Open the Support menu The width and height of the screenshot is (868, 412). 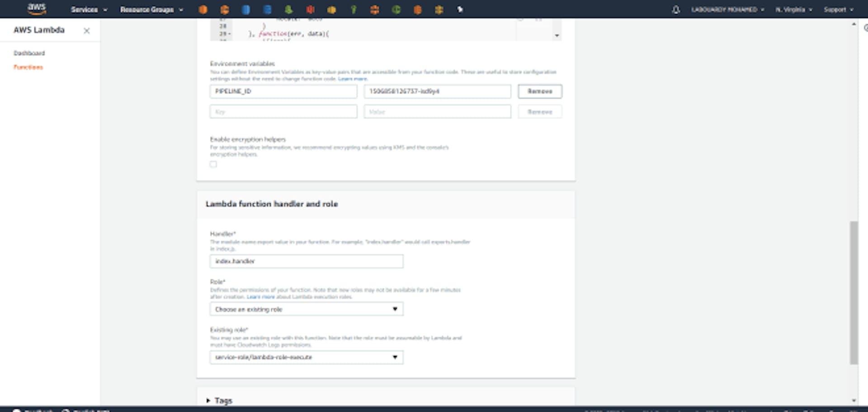(x=838, y=9)
